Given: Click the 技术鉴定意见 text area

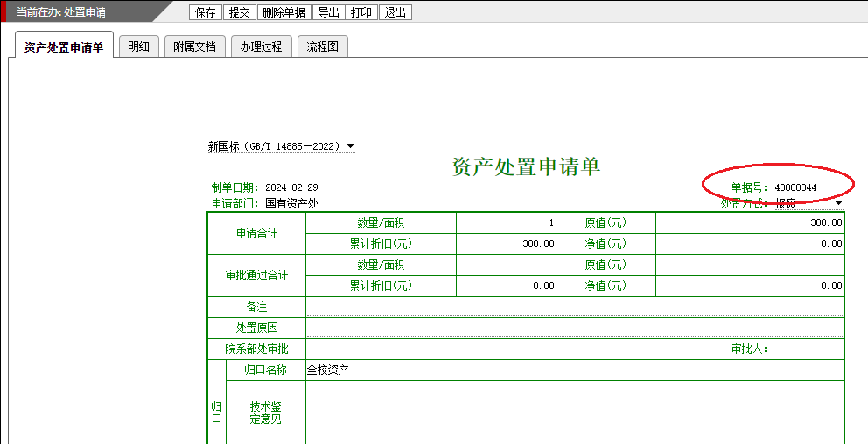Looking at the screenshot, I should 574,412.
